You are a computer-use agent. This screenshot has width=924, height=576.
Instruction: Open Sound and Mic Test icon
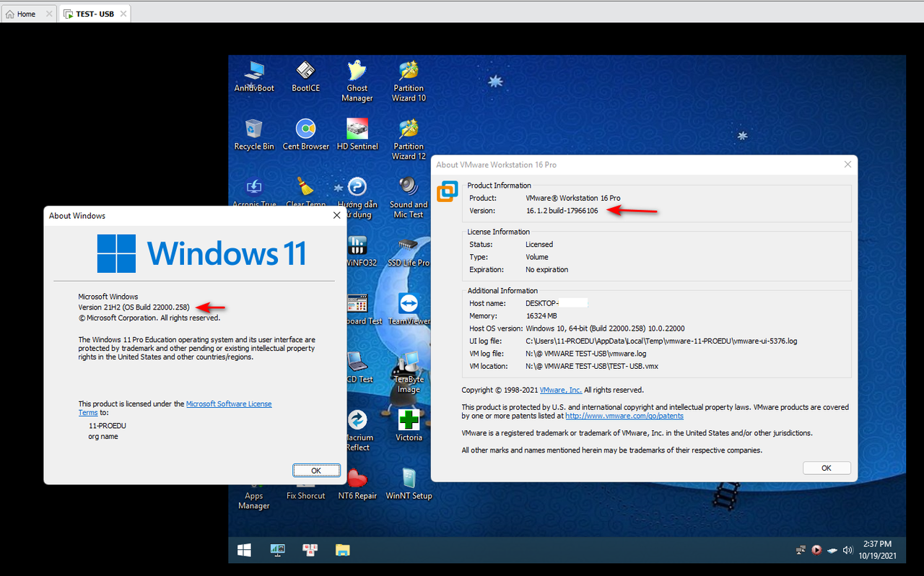(409, 198)
